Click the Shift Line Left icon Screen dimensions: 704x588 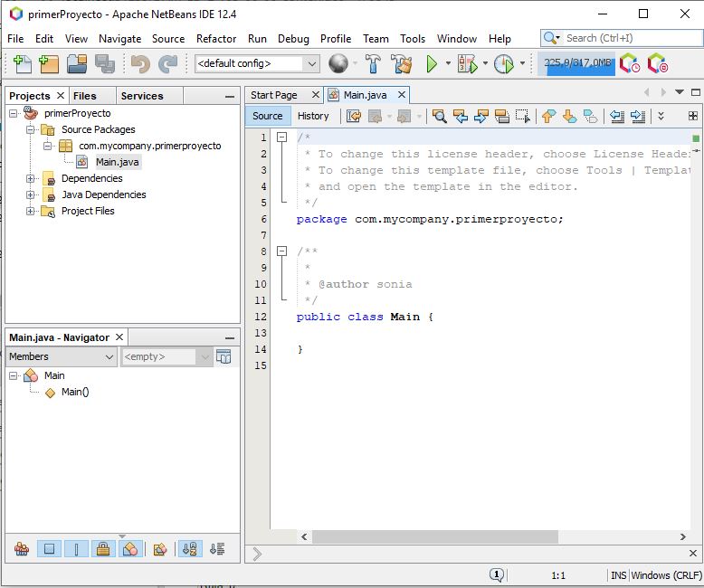click(x=617, y=117)
